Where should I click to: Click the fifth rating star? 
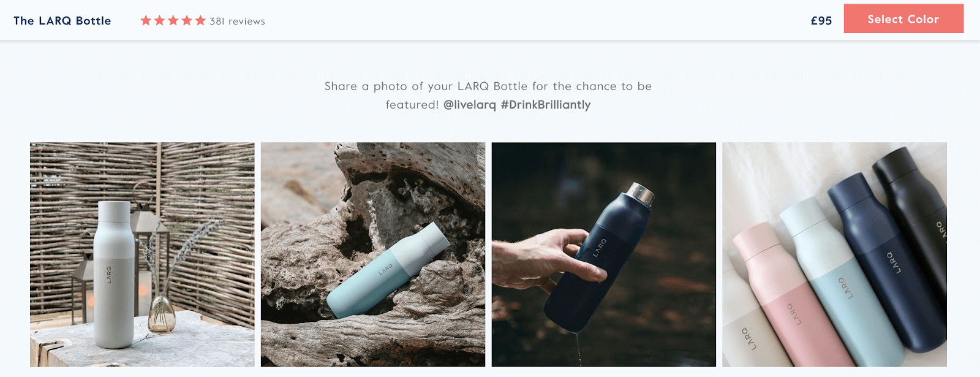[x=200, y=21]
